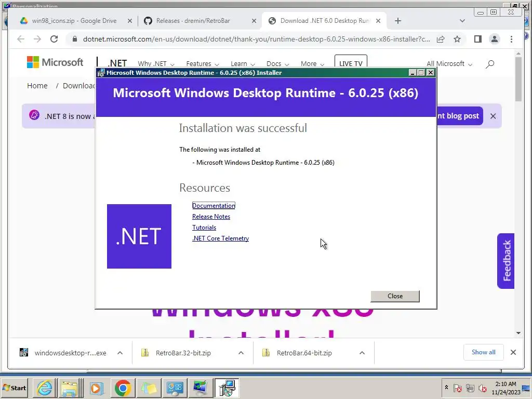Expand the All Microsoft menu
Image resolution: width=532 pixels, height=399 pixels.
click(x=449, y=64)
